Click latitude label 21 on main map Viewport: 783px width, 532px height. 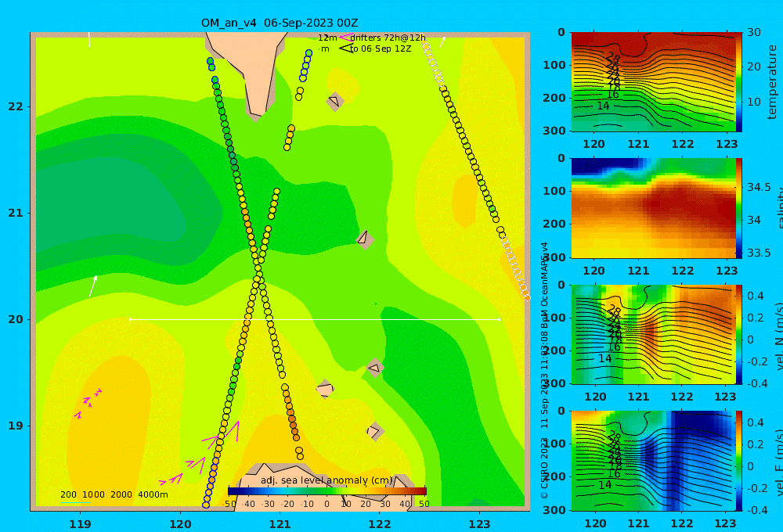[16, 213]
